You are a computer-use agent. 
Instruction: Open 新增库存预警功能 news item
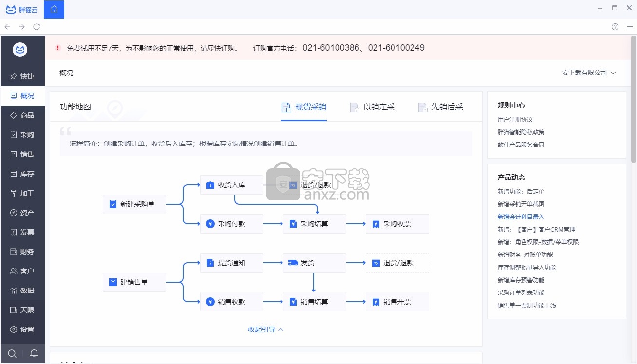pyautogui.click(x=521, y=280)
